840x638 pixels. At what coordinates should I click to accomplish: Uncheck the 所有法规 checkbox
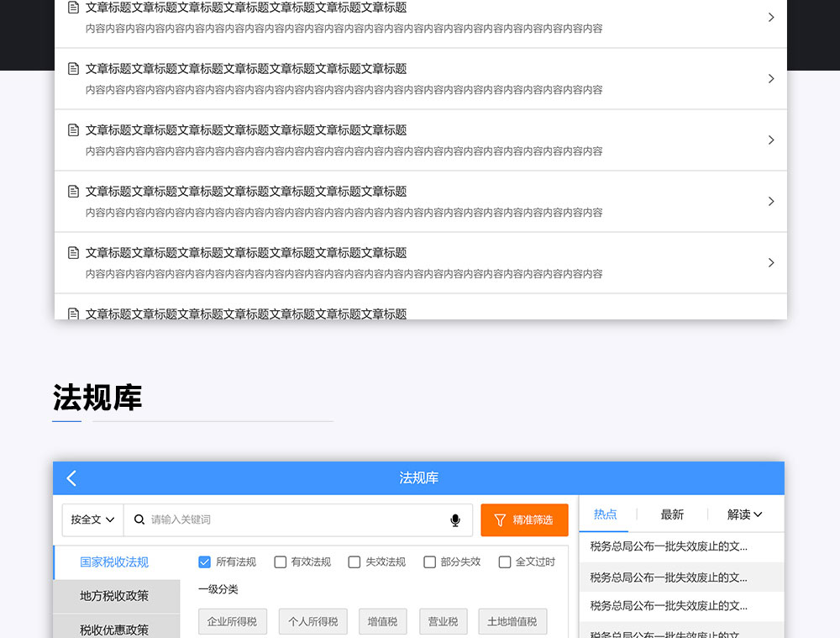point(204,562)
